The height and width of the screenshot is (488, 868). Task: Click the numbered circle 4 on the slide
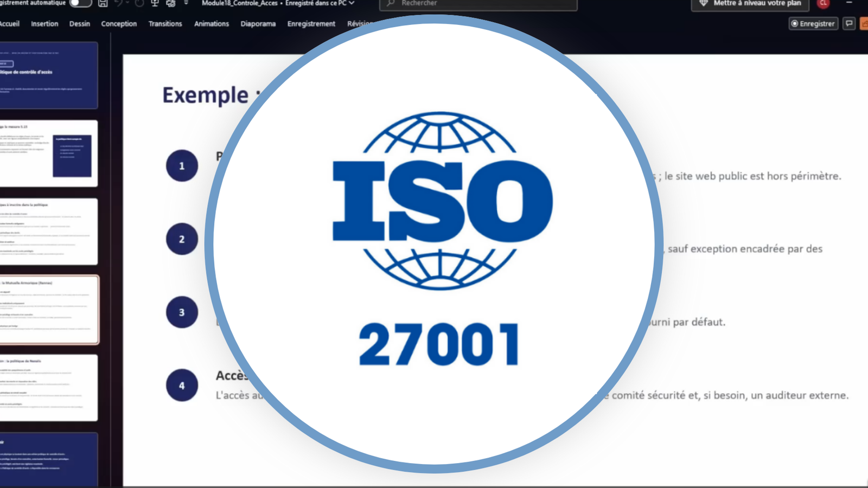point(182,385)
